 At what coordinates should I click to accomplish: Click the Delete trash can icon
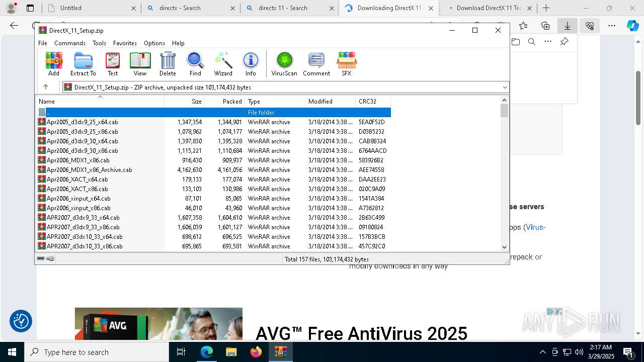[x=168, y=64]
